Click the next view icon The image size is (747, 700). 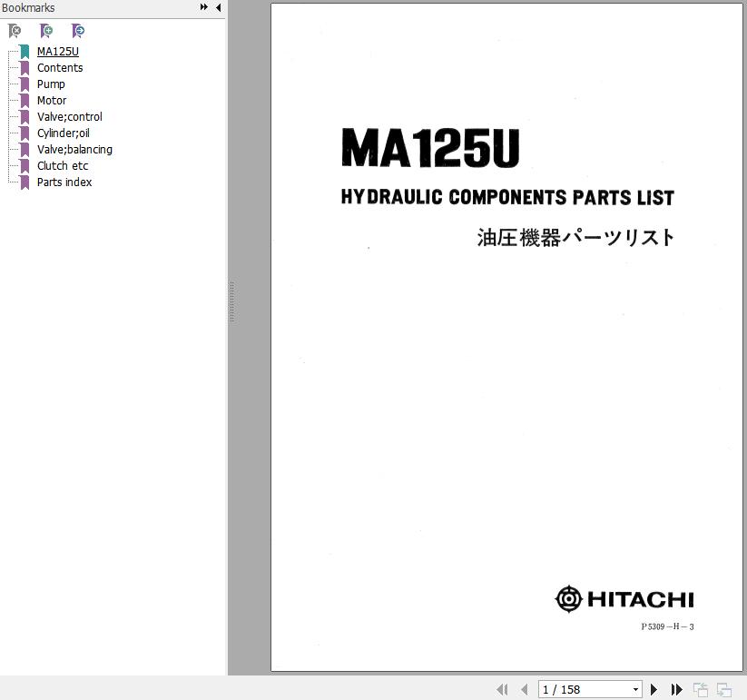point(724,689)
